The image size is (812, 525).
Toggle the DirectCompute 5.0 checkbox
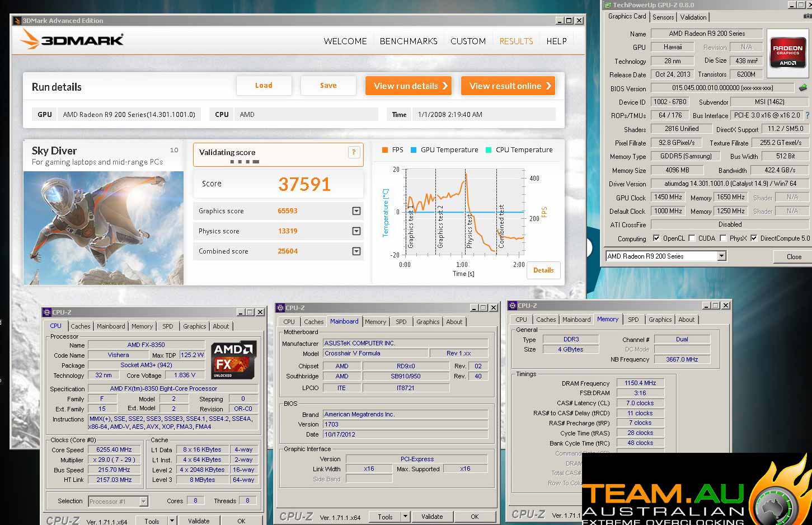click(754, 238)
